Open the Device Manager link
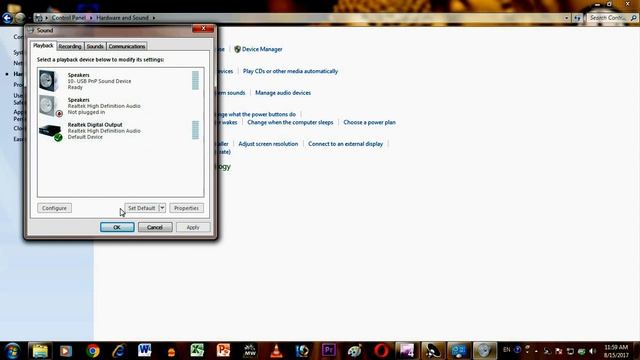This screenshot has height=360, width=640. tap(262, 49)
